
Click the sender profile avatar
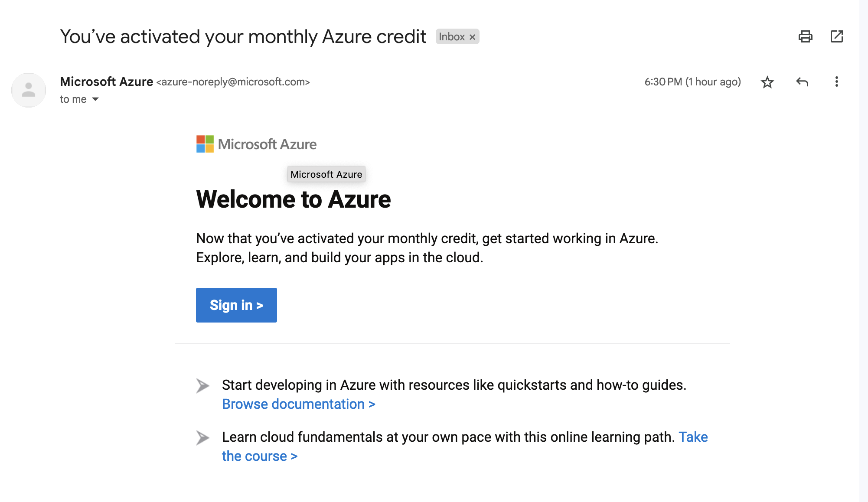click(x=28, y=90)
